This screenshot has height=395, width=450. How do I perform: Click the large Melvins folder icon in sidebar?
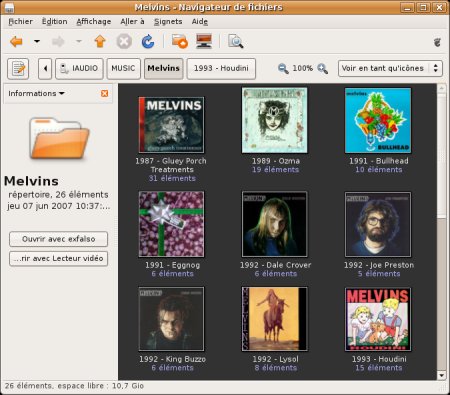point(59,138)
